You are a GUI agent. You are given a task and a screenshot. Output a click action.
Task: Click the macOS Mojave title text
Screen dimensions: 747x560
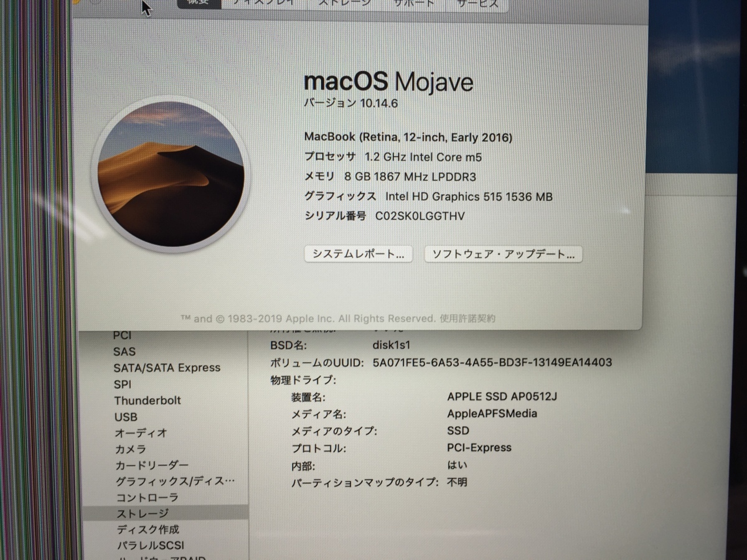[x=388, y=82]
